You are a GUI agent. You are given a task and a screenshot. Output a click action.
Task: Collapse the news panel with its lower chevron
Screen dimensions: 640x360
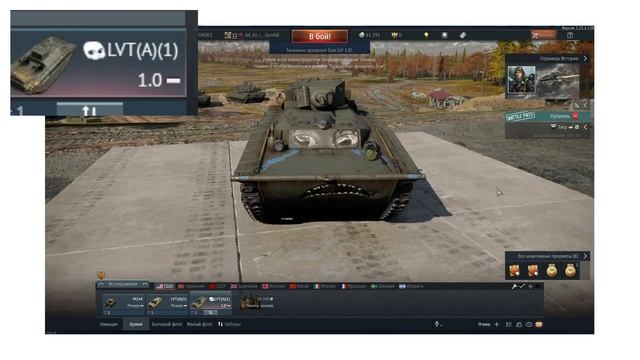point(585,105)
